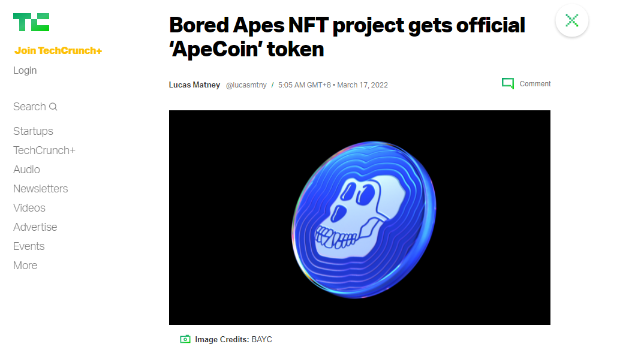Image resolution: width=644 pixels, height=356 pixels.
Task: Click the ApeCoin featured image
Action: (x=359, y=217)
